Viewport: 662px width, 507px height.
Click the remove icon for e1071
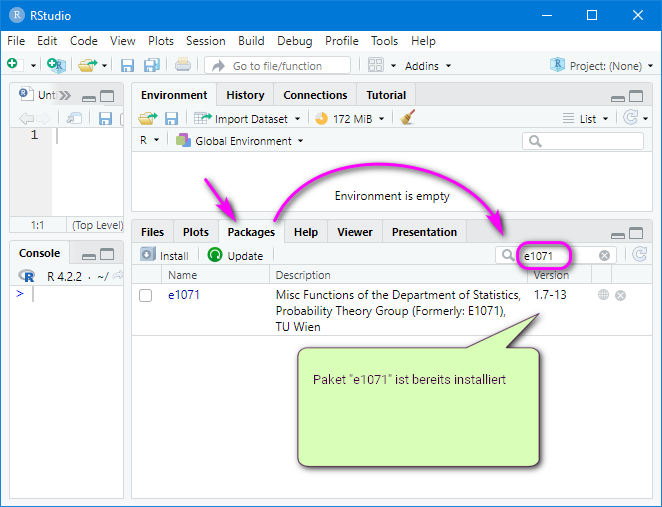pyautogui.click(x=620, y=295)
